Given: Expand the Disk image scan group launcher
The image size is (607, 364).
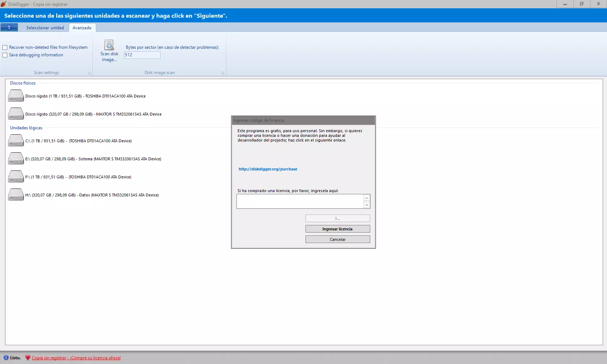Looking at the screenshot, I should [x=223, y=73].
